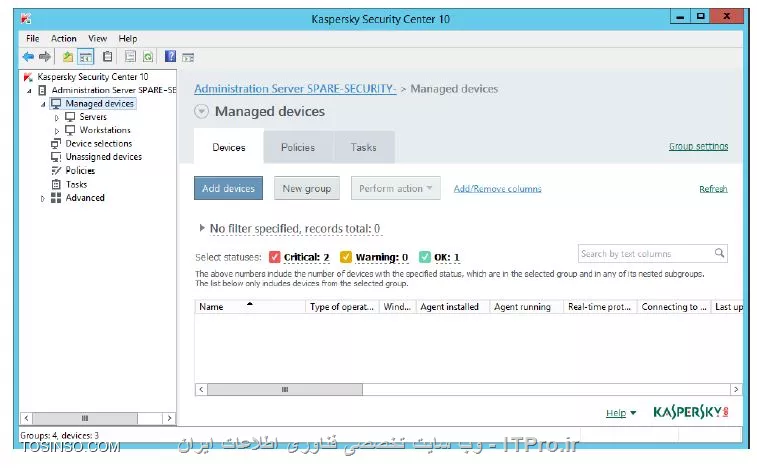Viewport: 757px width, 468px height.
Task: Click the tree pane scroll left arrow
Action: pyautogui.click(x=26, y=418)
